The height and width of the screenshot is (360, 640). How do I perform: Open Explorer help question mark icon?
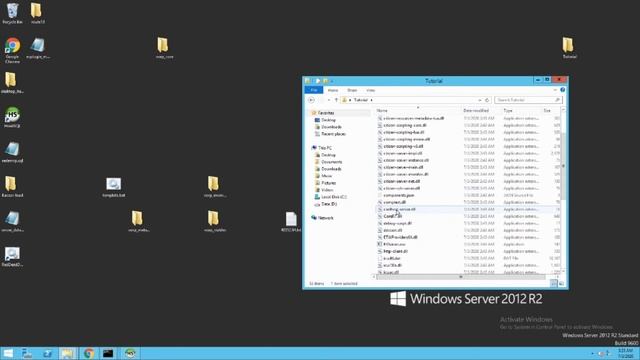tap(562, 90)
